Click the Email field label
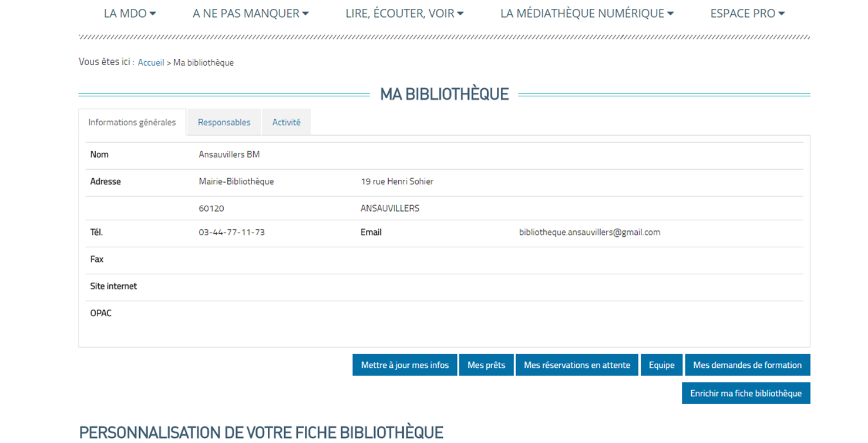This screenshot has width=868, height=443. click(371, 232)
